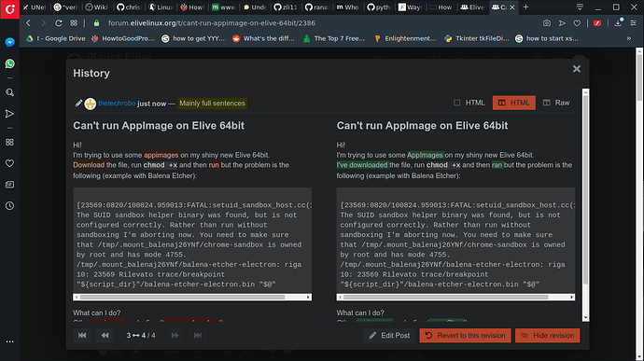Open bookmarks heart icon in sidebar
This screenshot has height=361, width=644.
pos(10,163)
